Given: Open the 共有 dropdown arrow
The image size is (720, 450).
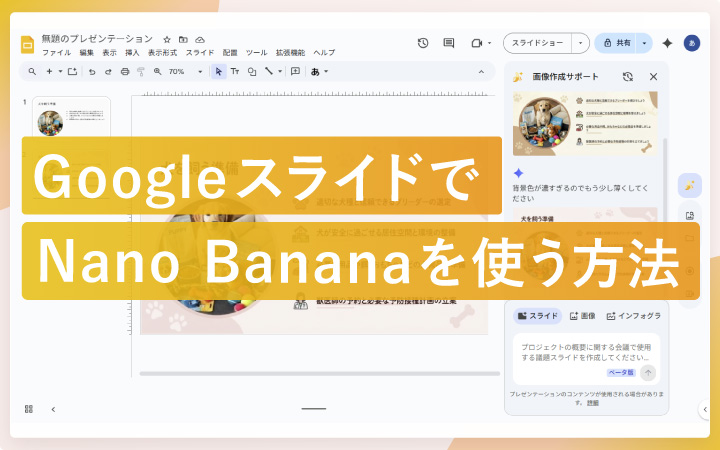Looking at the screenshot, I should tap(644, 43).
